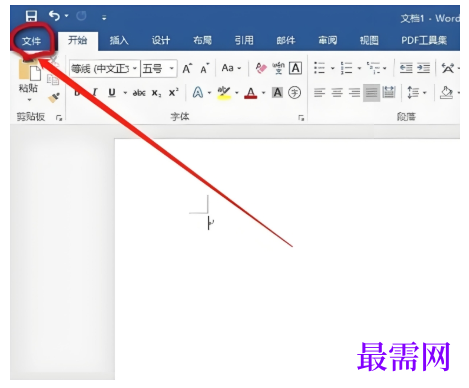This screenshot has height=388, width=469.
Task: Open Customize Quick Access Toolbar dropdown
Action: pos(104,18)
